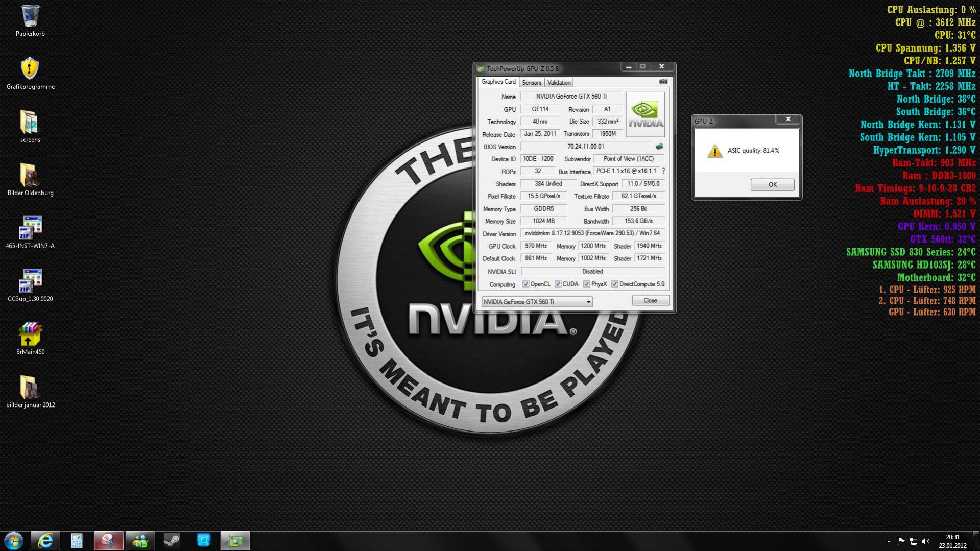The image size is (980, 551).
Task: Click the Memory Size field 1024 MB
Action: coord(543,221)
